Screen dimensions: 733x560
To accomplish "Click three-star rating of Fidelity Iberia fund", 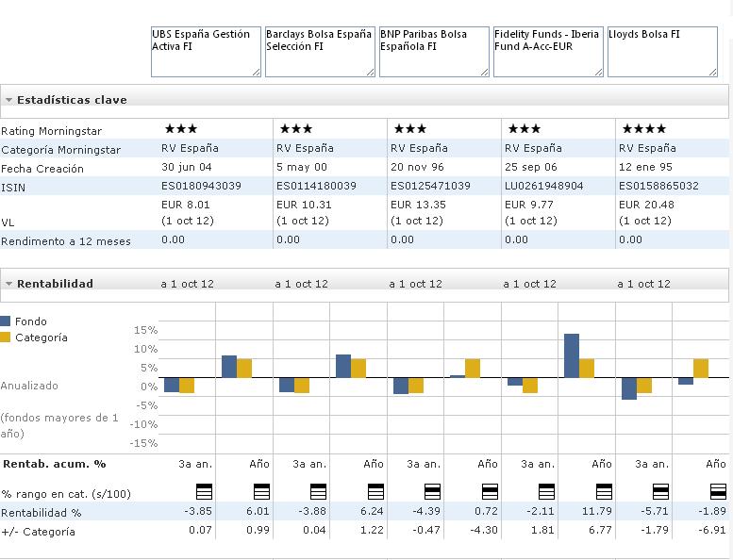I will point(524,129).
